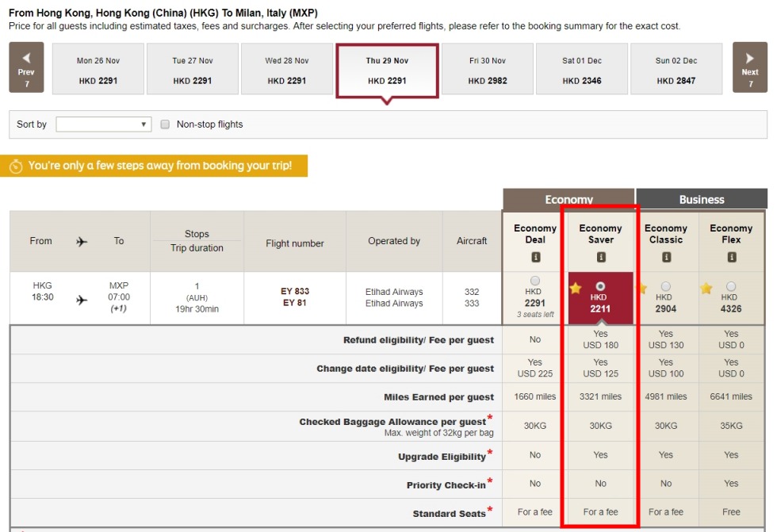Select the Economy Flex HKD 4326 radio button

coord(731,286)
